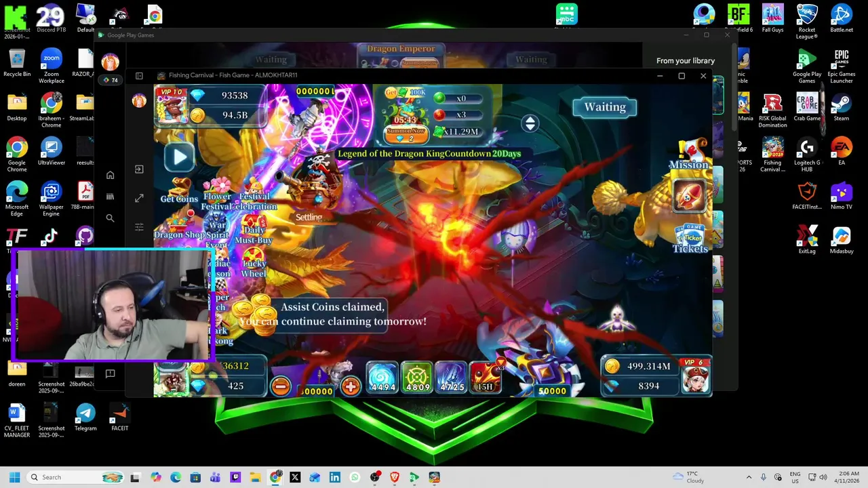
Task: Open UltraViewer desktop shortcut
Action: [x=51, y=151]
